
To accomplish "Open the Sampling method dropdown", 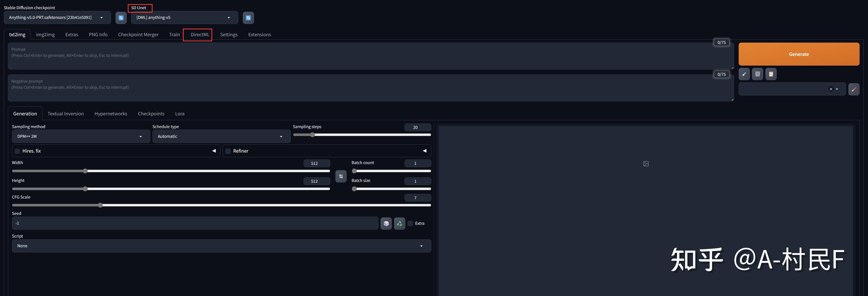I will pos(81,137).
